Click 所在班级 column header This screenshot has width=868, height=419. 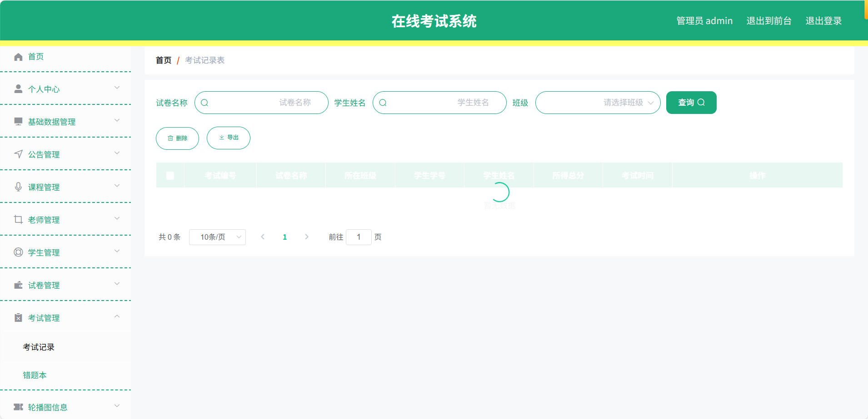[360, 175]
